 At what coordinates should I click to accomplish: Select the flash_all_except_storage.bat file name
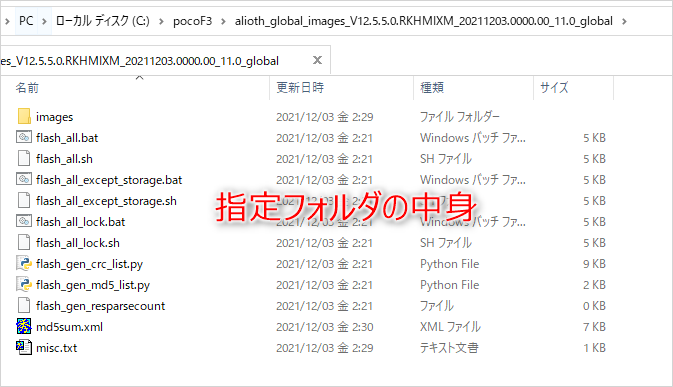[x=109, y=180]
